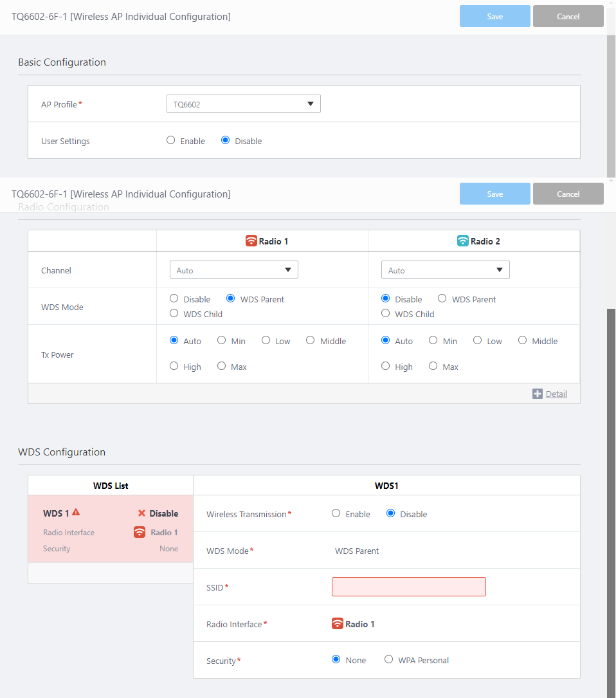This screenshot has width=616, height=698.
Task: Click the Basic Configuration heading
Action: [62, 62]
